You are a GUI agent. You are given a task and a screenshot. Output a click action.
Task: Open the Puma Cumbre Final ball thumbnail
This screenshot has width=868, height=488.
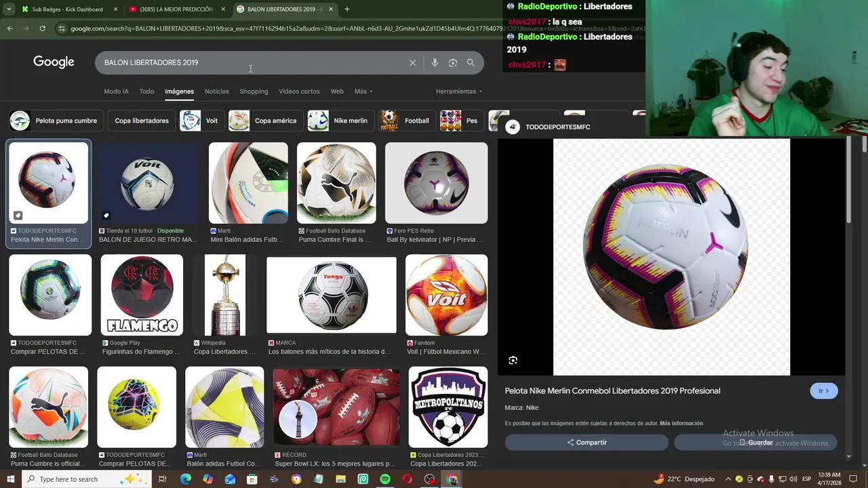click(x=336, y=183)
